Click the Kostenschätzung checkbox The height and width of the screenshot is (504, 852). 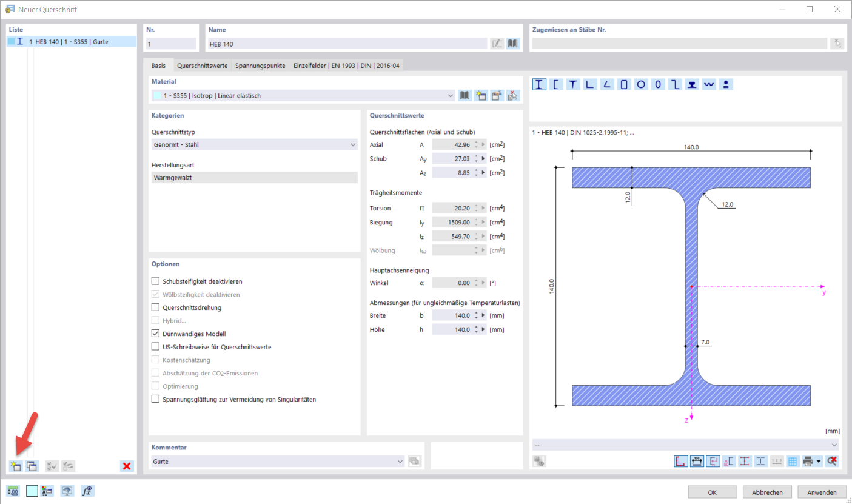click(156, 360)
